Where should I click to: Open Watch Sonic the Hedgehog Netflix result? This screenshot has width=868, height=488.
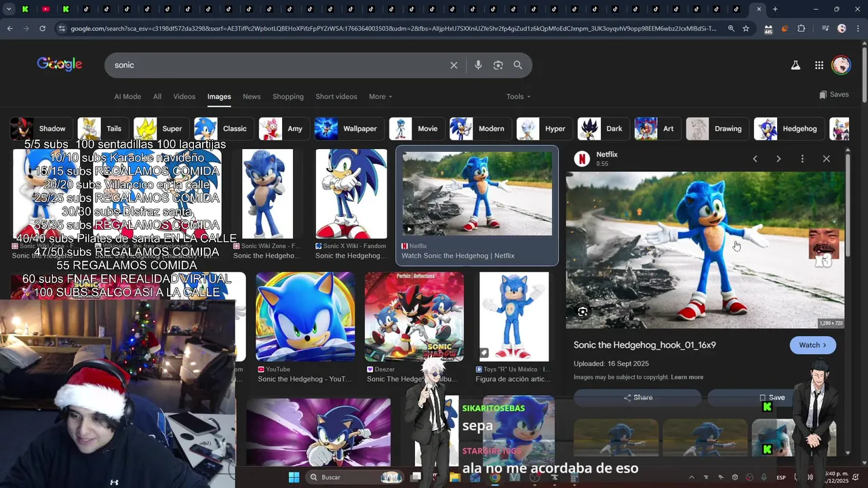477,205
